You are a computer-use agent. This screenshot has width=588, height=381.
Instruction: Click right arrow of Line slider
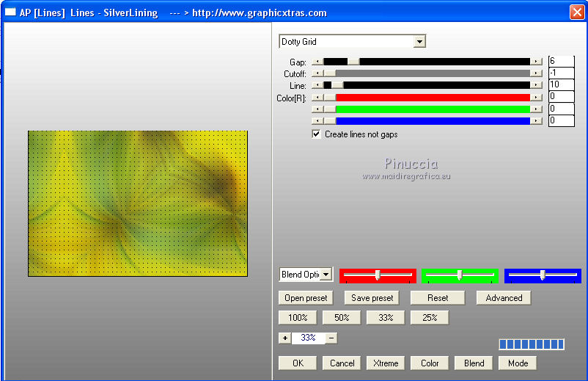tap(536, 85)
